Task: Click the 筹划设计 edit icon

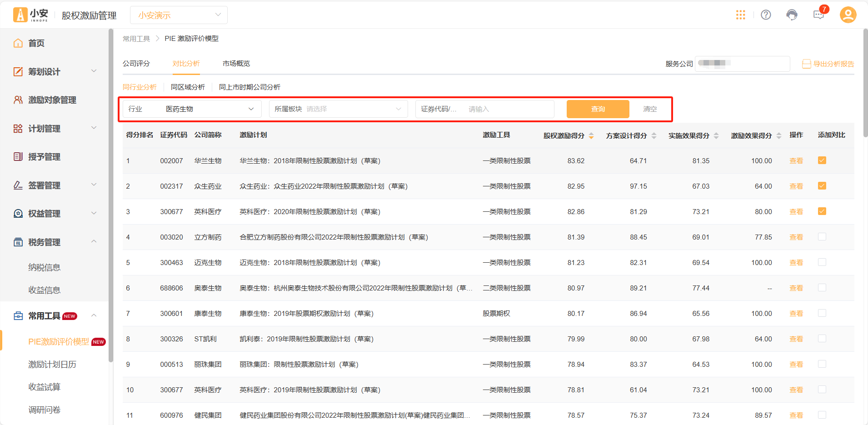Action: (x=18, y=71)
